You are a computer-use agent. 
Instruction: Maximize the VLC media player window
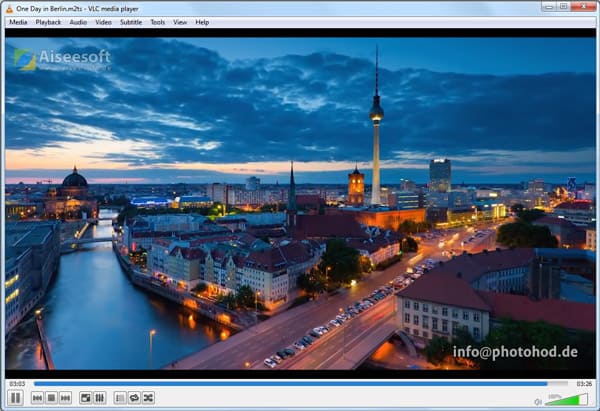click(563, 7)
